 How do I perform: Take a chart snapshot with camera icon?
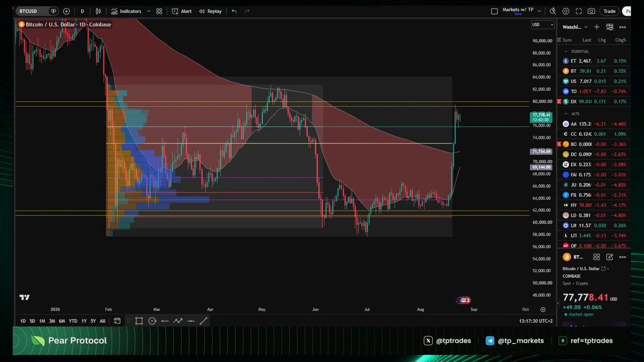pos(591,11)
